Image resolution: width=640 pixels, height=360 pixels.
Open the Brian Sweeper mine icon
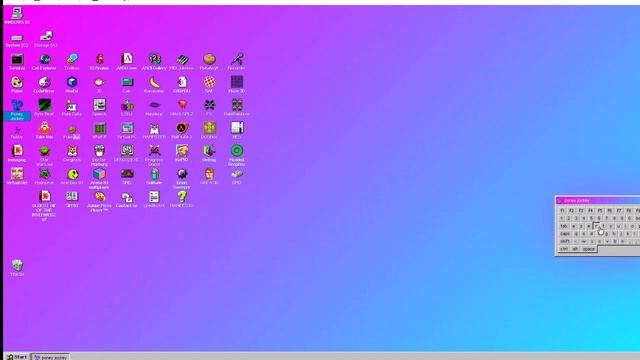pyautogui.click(x=182, y=178)
